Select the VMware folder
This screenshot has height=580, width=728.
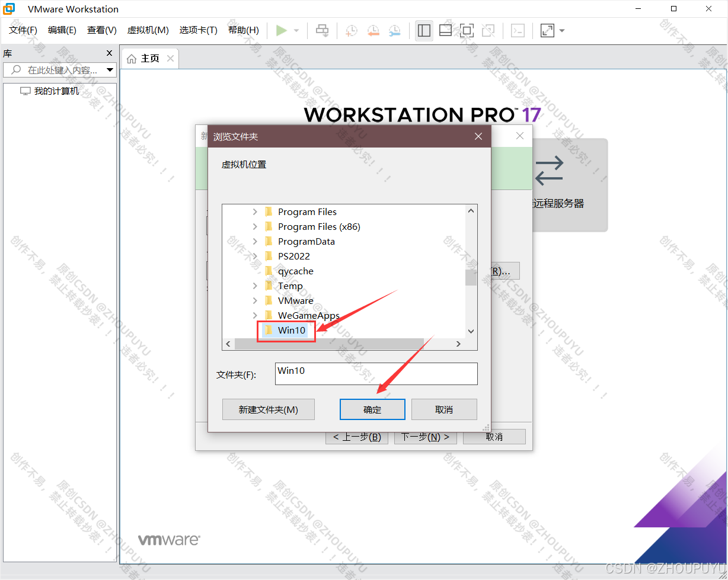tap(295, 300)
